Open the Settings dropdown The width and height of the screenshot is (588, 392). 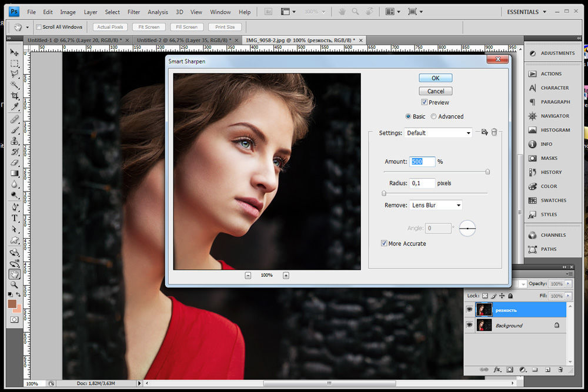coord(438,133)
